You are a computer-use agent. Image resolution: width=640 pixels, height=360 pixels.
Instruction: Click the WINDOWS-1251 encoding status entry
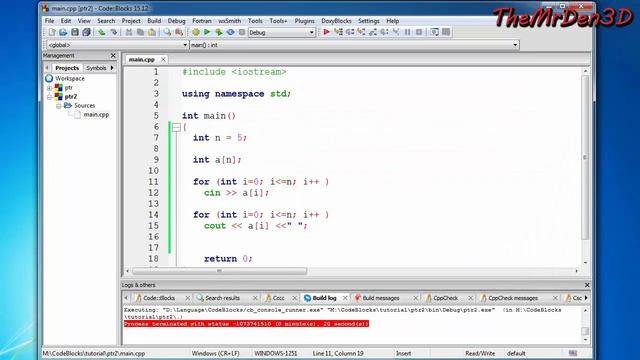pos(276,353)
